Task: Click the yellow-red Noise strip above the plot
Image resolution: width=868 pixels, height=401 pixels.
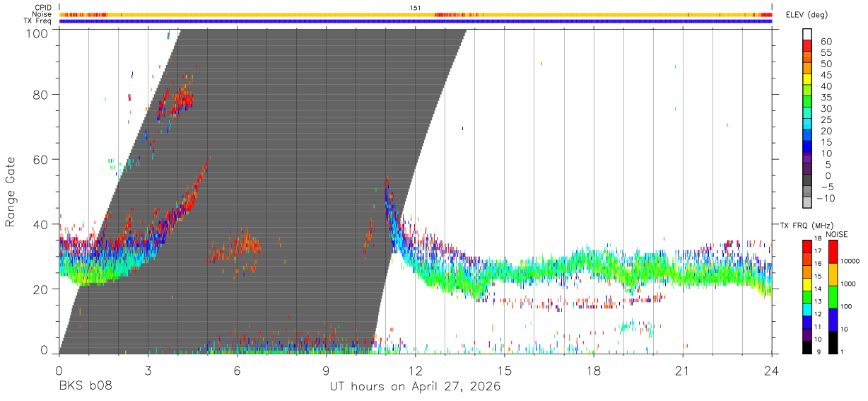Action: pyautogui.click(x=416, y=14)
